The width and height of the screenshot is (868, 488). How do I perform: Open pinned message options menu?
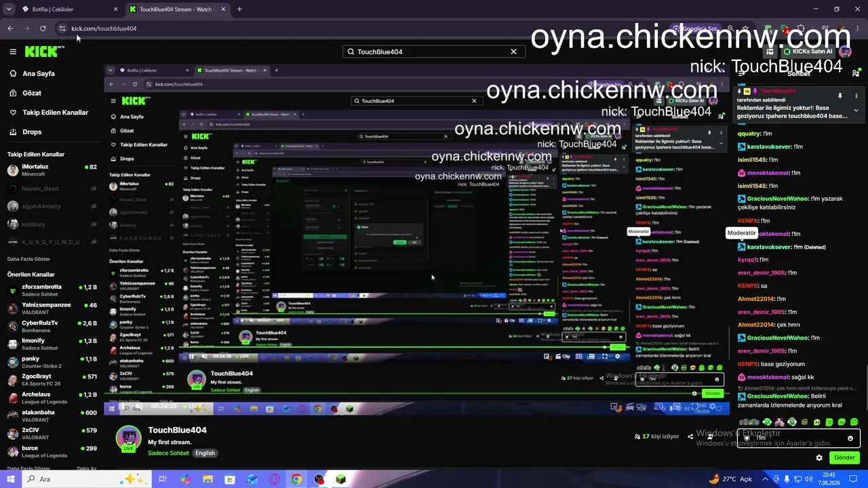point(856,96)
